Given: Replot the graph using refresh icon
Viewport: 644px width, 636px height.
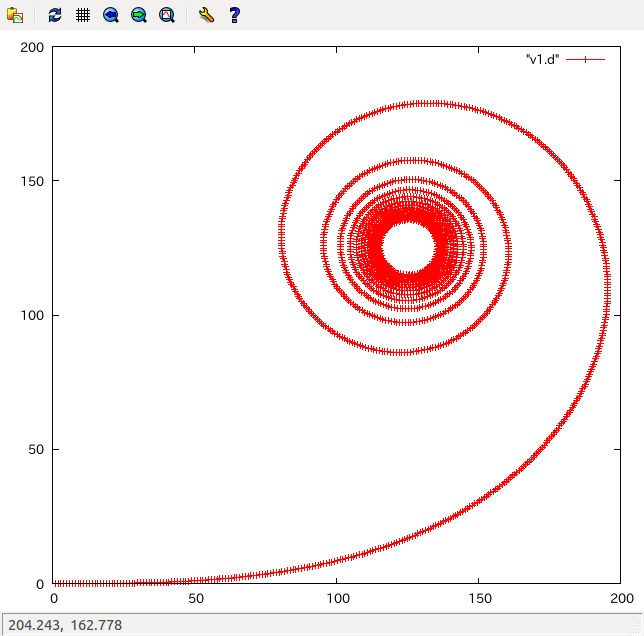Looking at the screenshot, I should coord(55,15).
